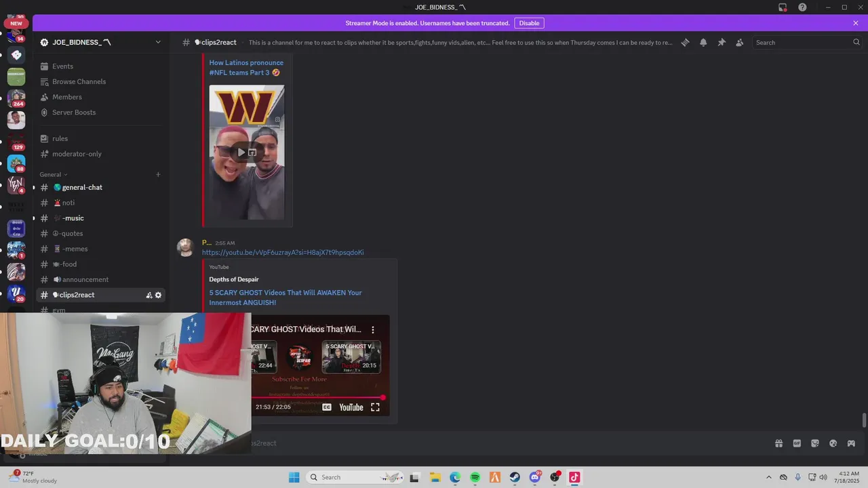Collapse the General category
868x488 pixels.
53,174
